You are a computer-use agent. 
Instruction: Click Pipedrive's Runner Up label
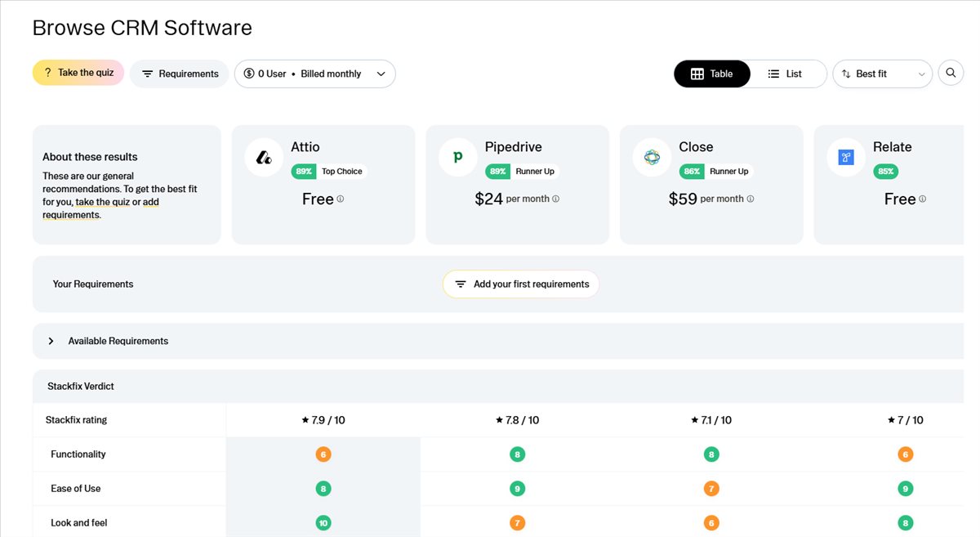click(535, 172)
